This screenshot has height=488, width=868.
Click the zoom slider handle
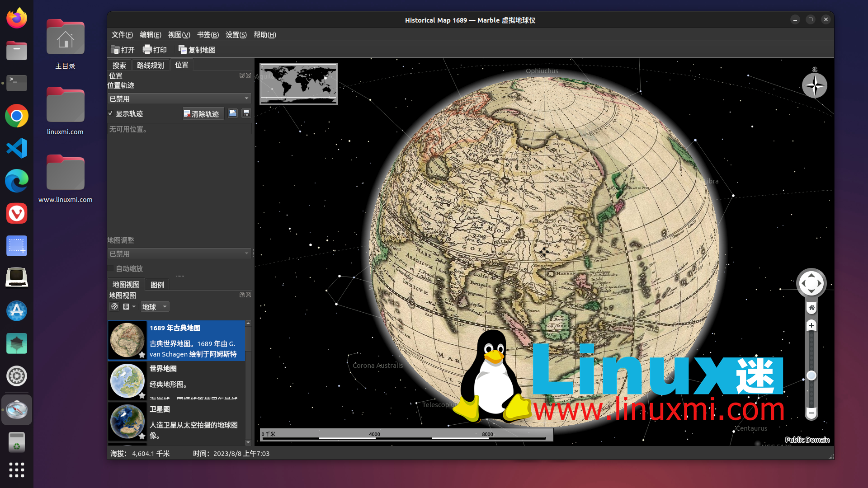[811, 375]
